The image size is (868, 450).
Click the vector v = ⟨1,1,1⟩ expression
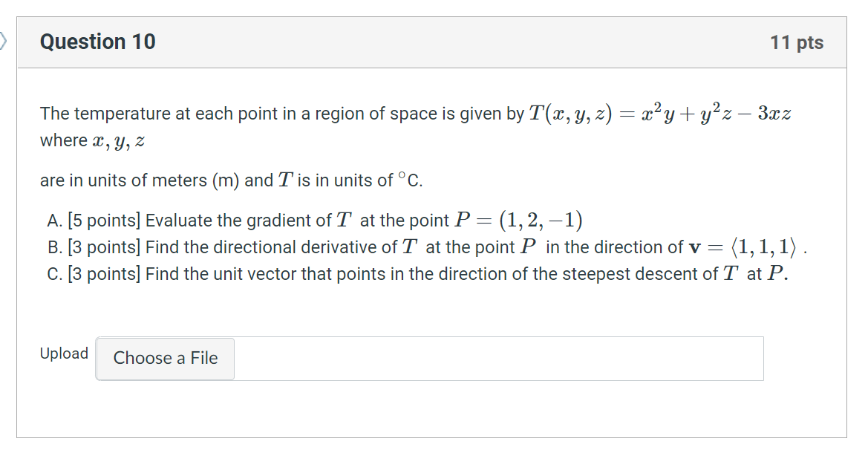[x=743, y=247]
